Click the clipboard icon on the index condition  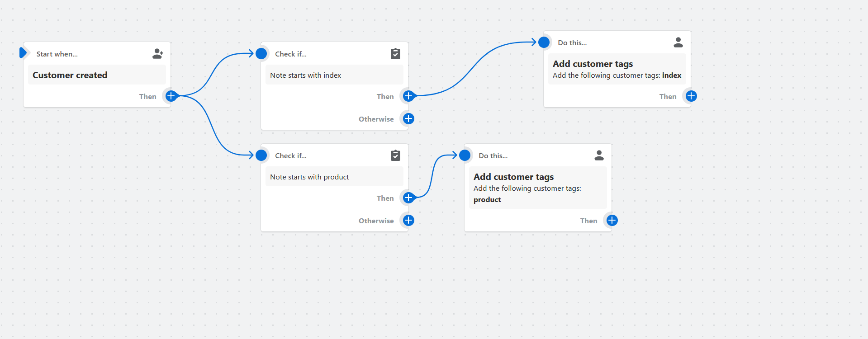(395, 54)
